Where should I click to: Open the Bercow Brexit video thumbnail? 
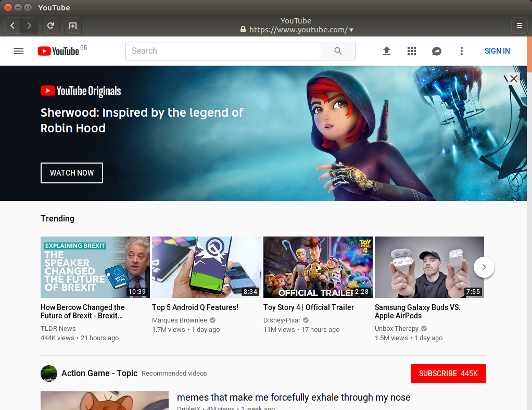click(x=95, y=267)
